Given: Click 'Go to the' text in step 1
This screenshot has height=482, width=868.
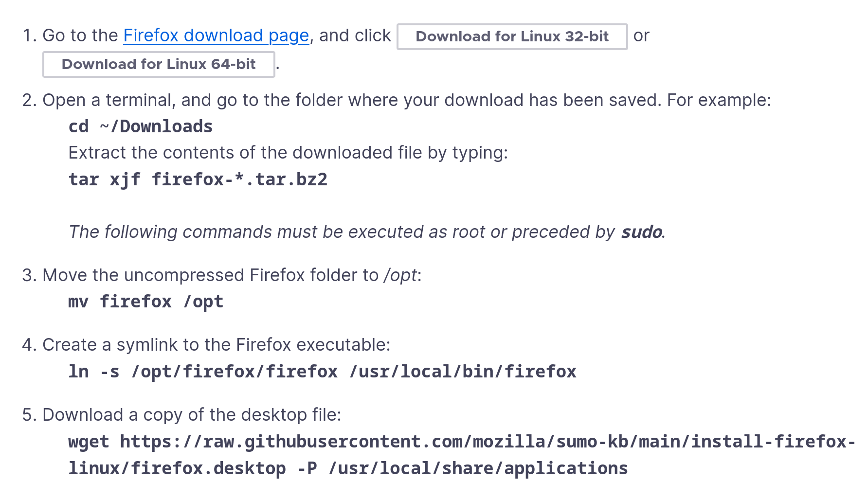Looking at the screenshot, I should click(x=80, y=36).
